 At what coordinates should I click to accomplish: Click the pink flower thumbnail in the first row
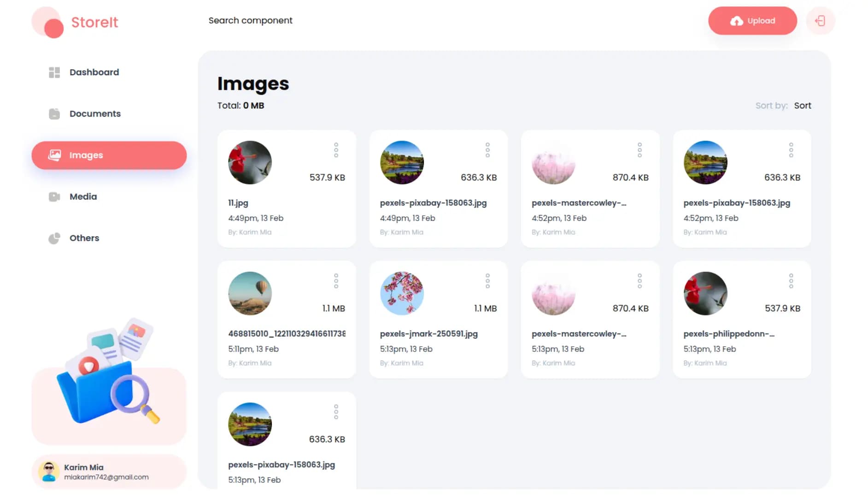[553, 163]
